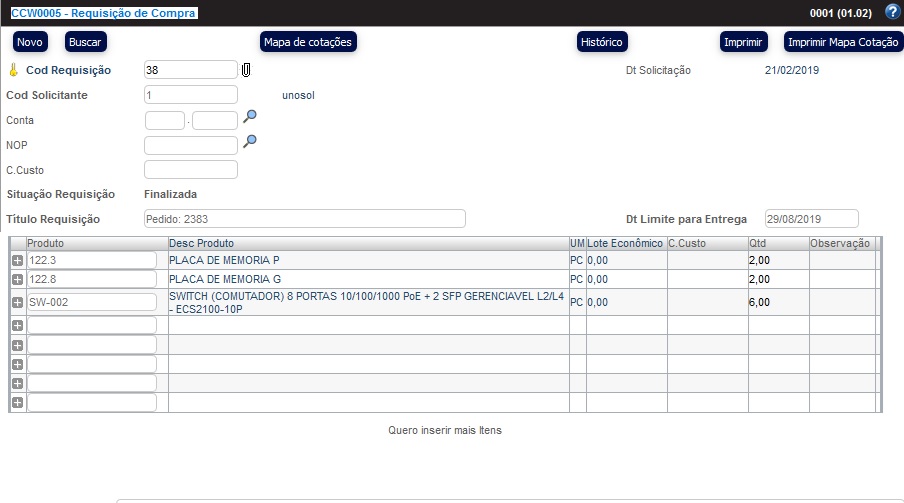
Task: Click the Buscar button
Action: click(x=85, y=42)
